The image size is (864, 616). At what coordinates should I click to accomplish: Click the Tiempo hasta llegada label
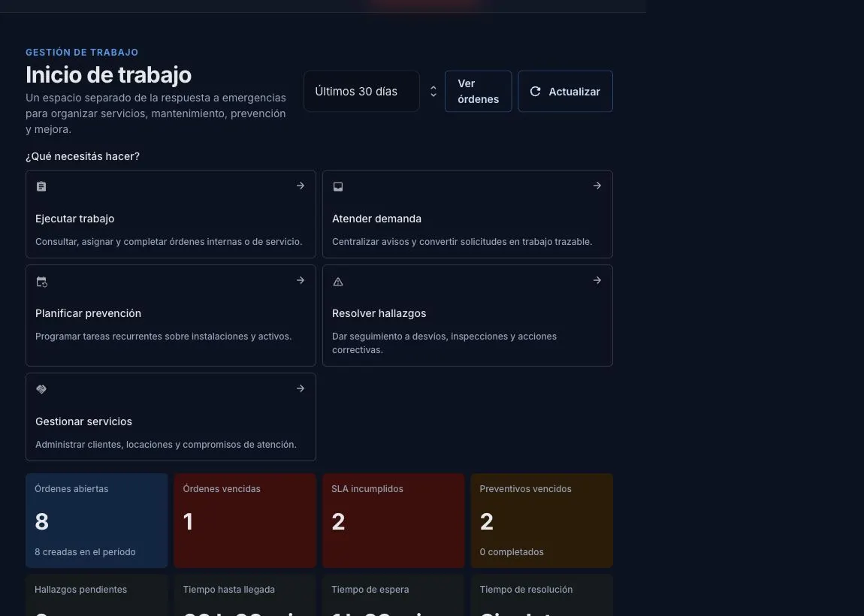tap(228, 590)
